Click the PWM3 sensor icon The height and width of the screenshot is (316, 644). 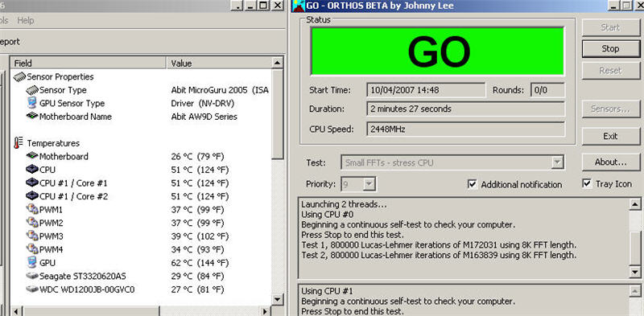32,236
